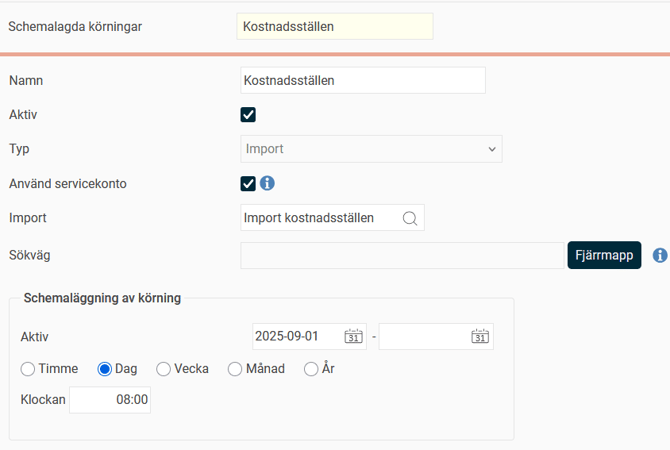Select the Dag radio option
This screenshot has height=450, width=670.
pyautogui.click(x=104, y=369)
